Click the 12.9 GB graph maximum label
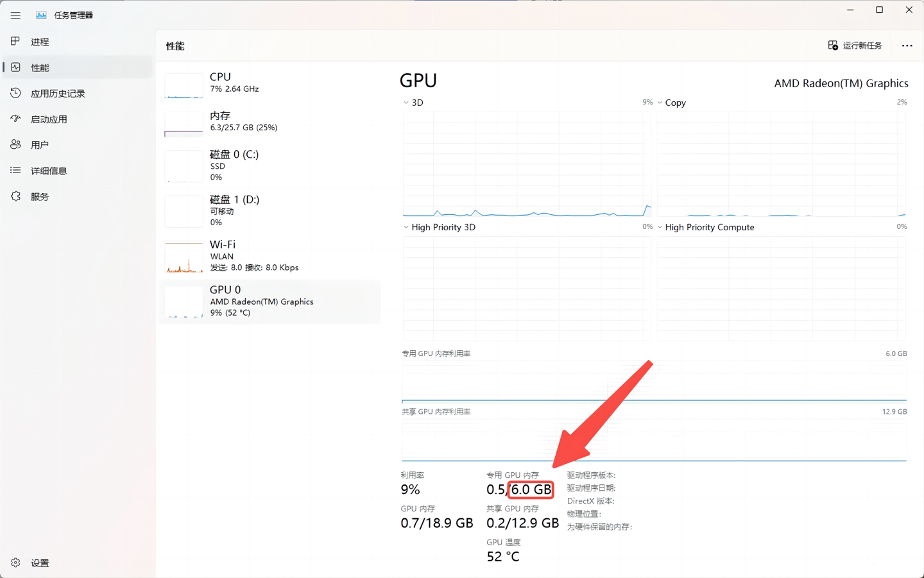Viewport: 924px width, 578px height. [x=894, y=412]
